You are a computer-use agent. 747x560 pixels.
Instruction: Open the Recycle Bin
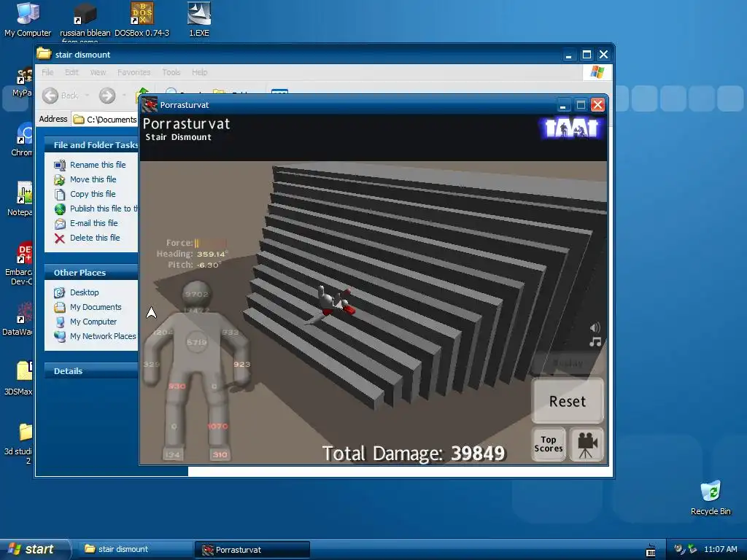pyautogui.click(x=711, y=498)
